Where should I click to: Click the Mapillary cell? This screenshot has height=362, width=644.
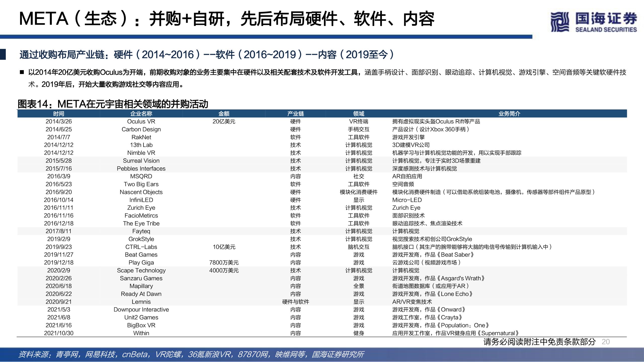point(141,286)
